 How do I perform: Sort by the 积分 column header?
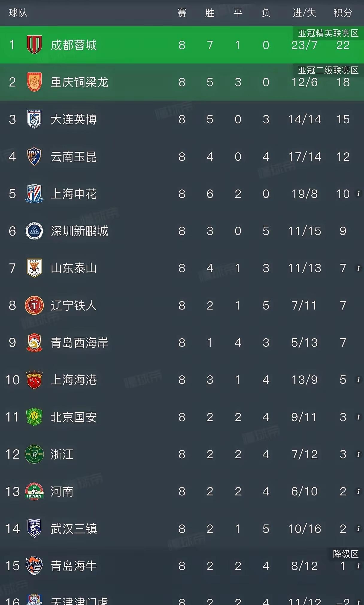coord(343,13)
